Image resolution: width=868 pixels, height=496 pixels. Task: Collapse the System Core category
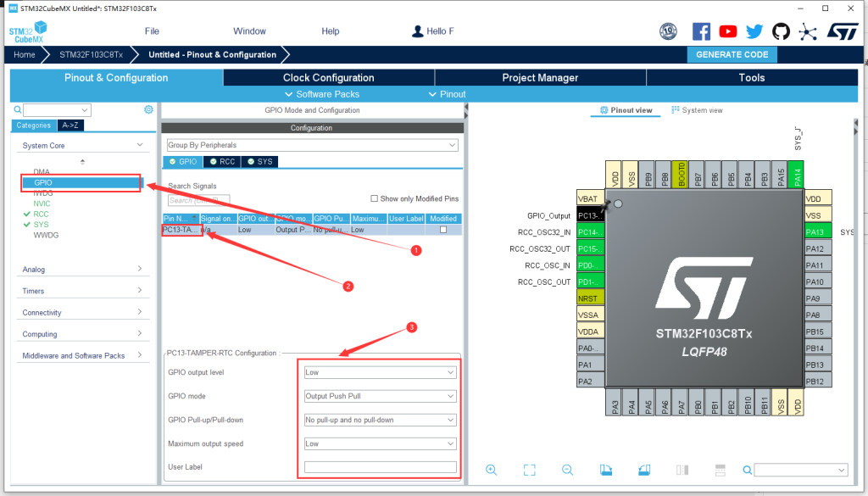coord(140,145)
